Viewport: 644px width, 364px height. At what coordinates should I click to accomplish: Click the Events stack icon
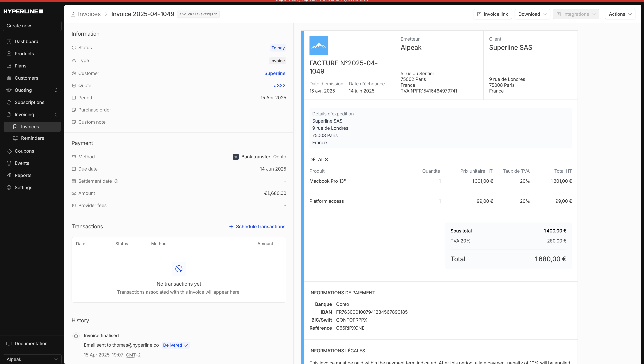pyautogui.click(x=9, y=163)
